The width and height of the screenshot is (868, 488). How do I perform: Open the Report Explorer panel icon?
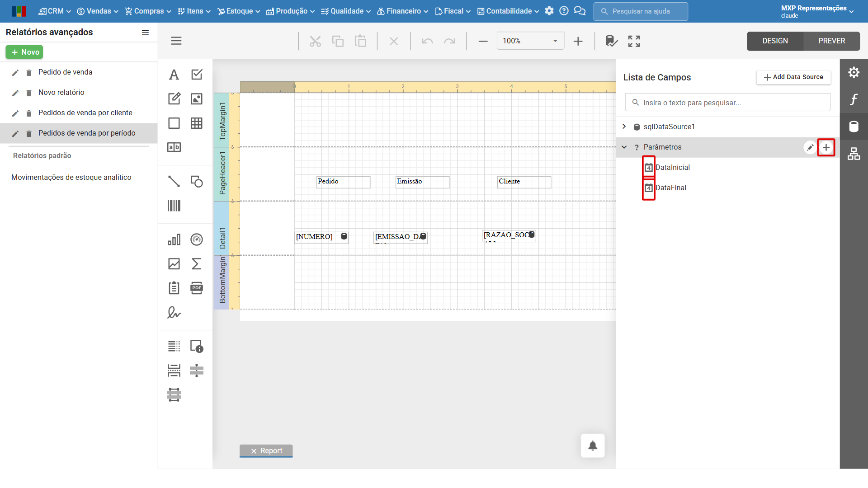tap(854, 154)
